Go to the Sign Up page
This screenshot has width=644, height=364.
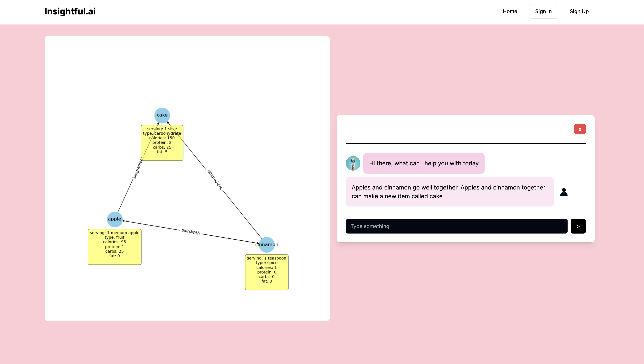click(579, 11)
